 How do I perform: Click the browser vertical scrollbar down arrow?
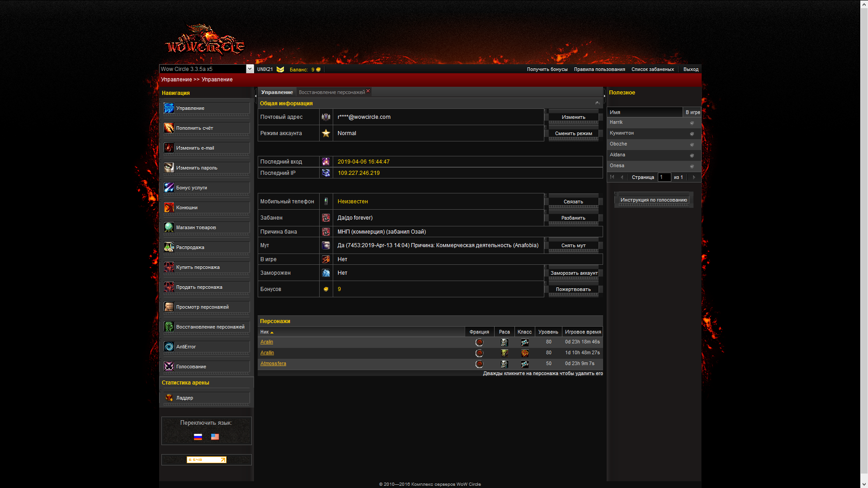(864, 484)
